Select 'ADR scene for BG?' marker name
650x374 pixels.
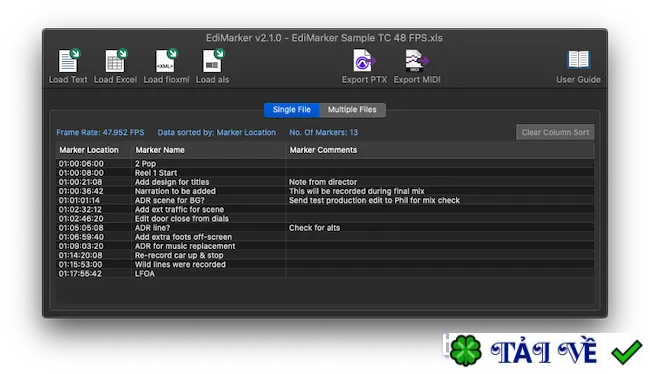[170, 200]
